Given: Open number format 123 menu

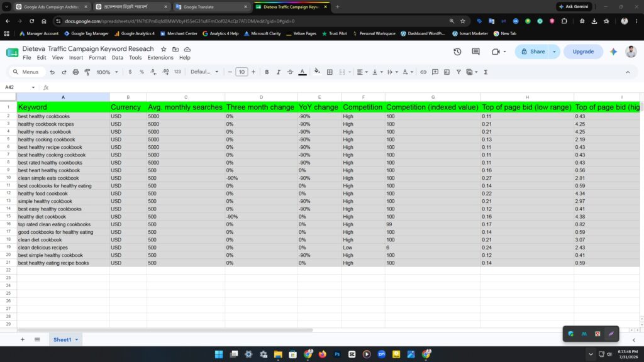Looking at the screenshot, I should 177,72.
